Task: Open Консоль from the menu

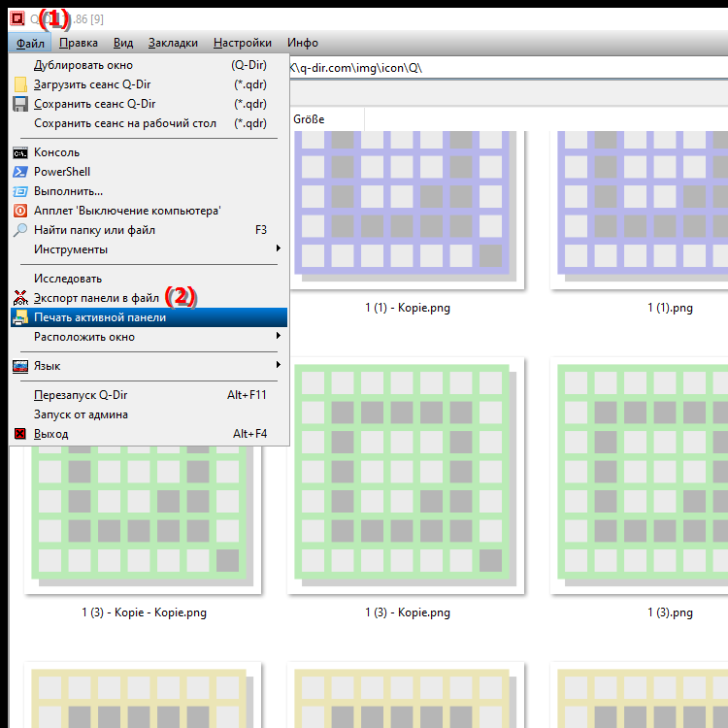Action: pos(149,152)
